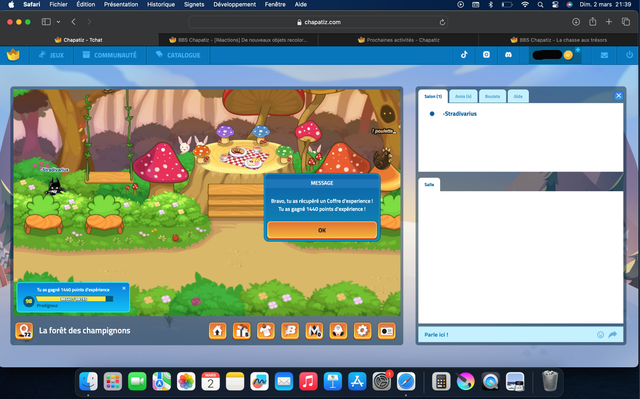
Task: Switch to 'BBS Chapatiz - La chasse aux trésors' tab
Action: [x=558, y=40]
